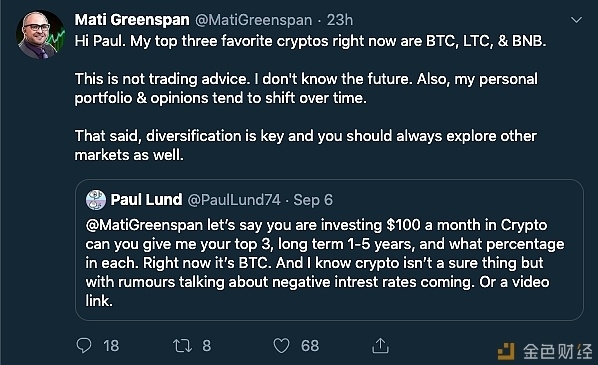The width and height of the screenshot is (598, 365).
Task: Click the 23h tweet timestamp
Action: [340, 20]
